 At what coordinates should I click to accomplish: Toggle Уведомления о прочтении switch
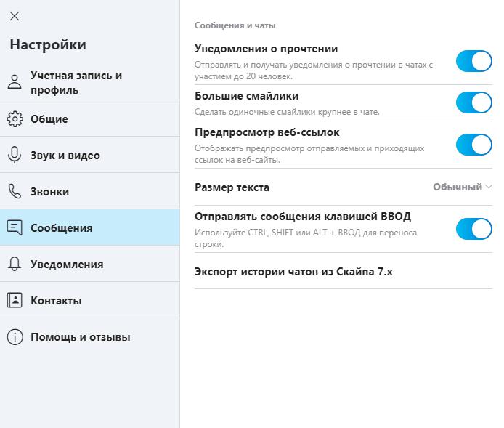point(473,61)
